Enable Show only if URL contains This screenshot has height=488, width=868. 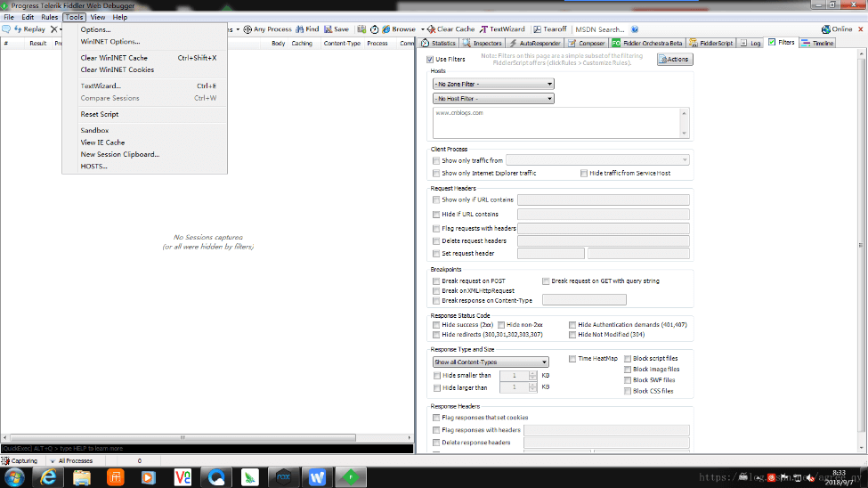pyautogui.click(x=436, y=200)
